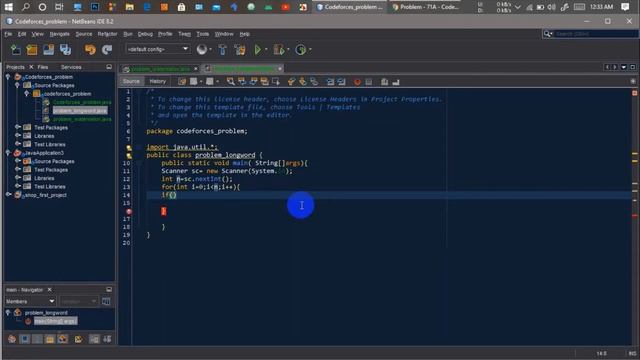Open the Run Project dropdown arrow
Screen dimensions: 640x360
pyautogui.click(x=266, y=50)
